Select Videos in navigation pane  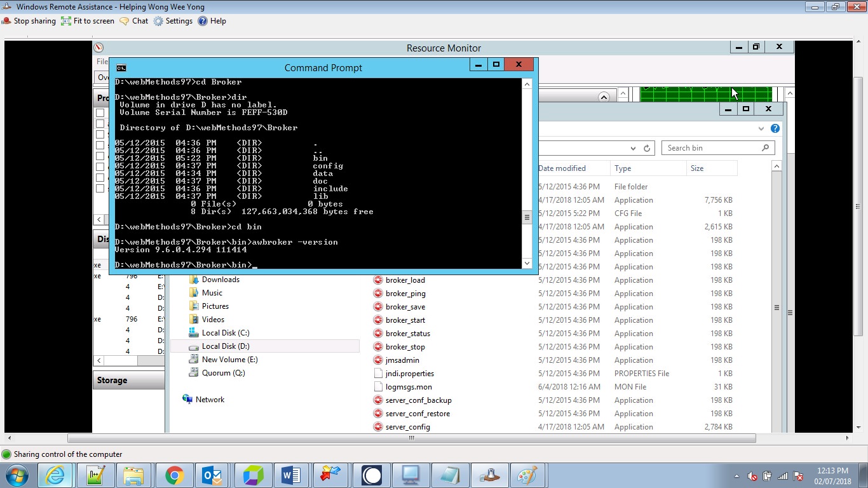(x=213, y=320)
